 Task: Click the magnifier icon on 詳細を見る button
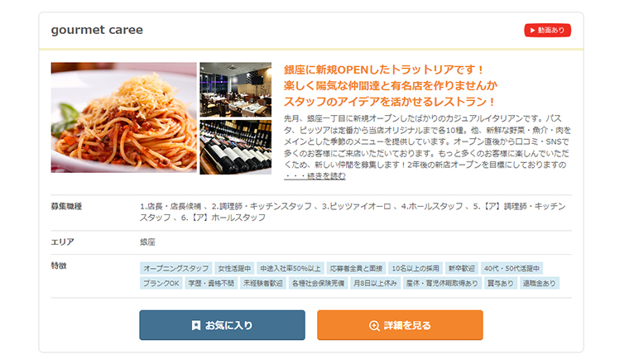point(374,325)
